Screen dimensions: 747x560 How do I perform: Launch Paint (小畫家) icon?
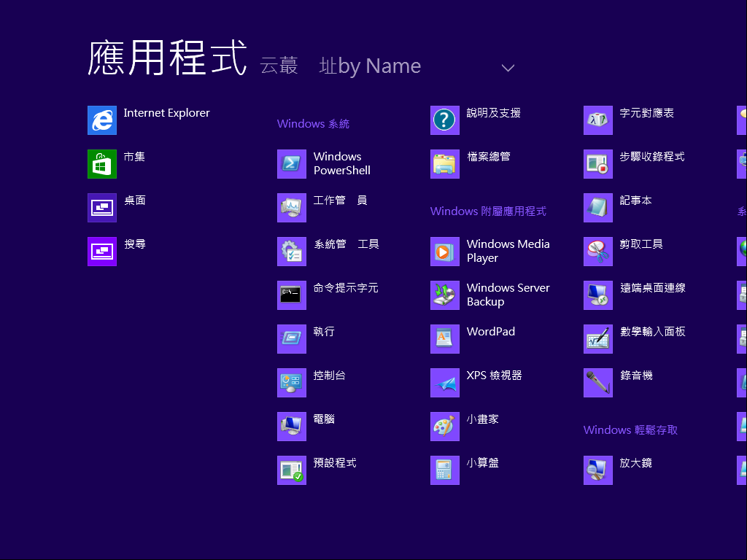445,427
